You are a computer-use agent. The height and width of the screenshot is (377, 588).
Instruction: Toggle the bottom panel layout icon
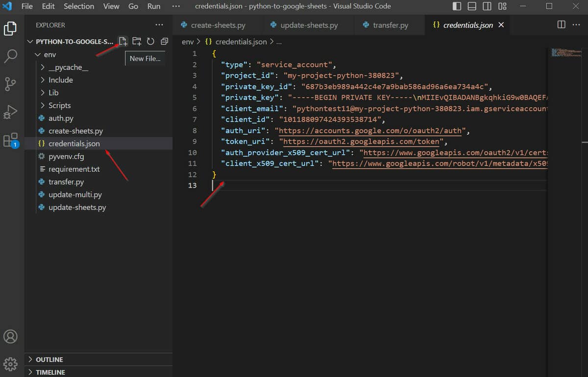(x=472, y=6)
